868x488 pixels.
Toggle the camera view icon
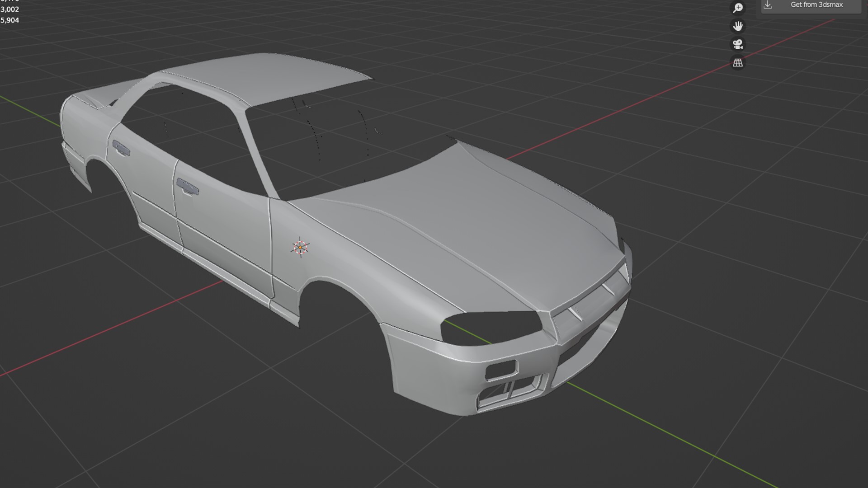pos(738,44)
